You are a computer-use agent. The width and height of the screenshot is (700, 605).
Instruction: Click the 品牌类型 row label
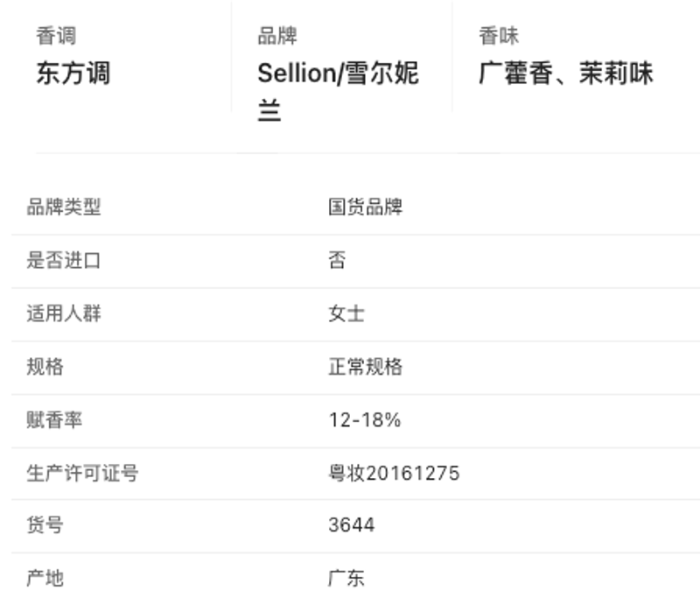[64, 207]
